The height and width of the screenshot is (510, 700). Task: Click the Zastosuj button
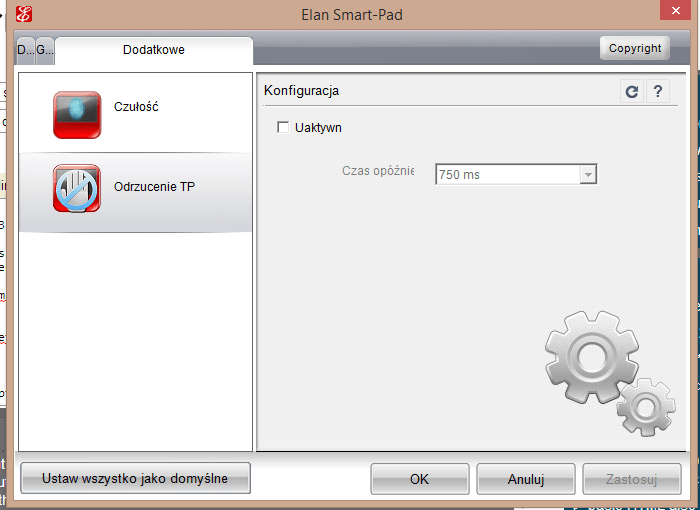(632, 479)
